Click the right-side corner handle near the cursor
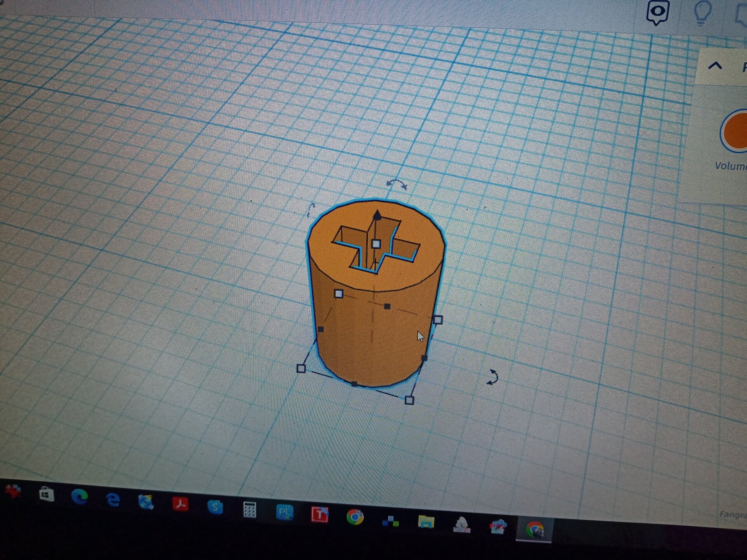This screenshot has width=747, height=560. pos(438,320)
